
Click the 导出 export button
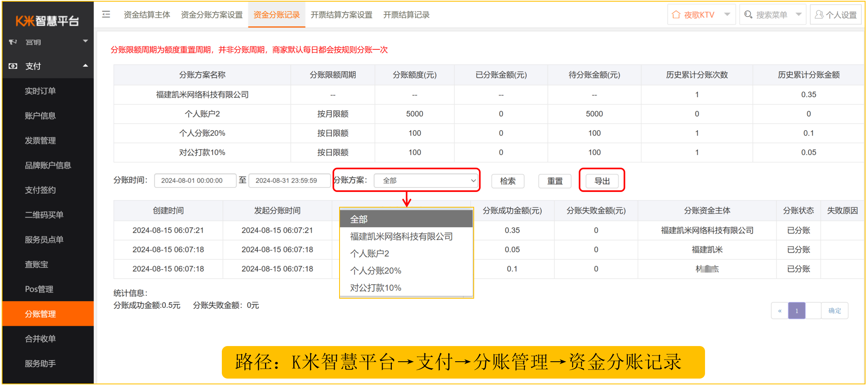(x=602, y=181)
